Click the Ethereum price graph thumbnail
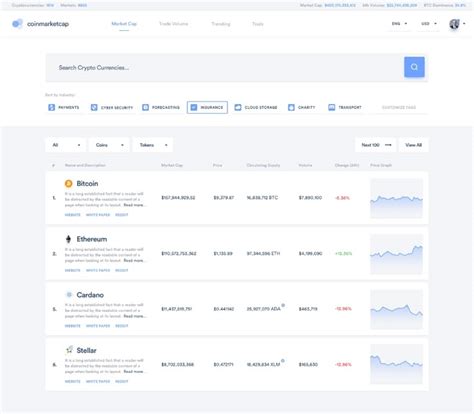Screen dimensions: 474x414 [x=396, y=254]
